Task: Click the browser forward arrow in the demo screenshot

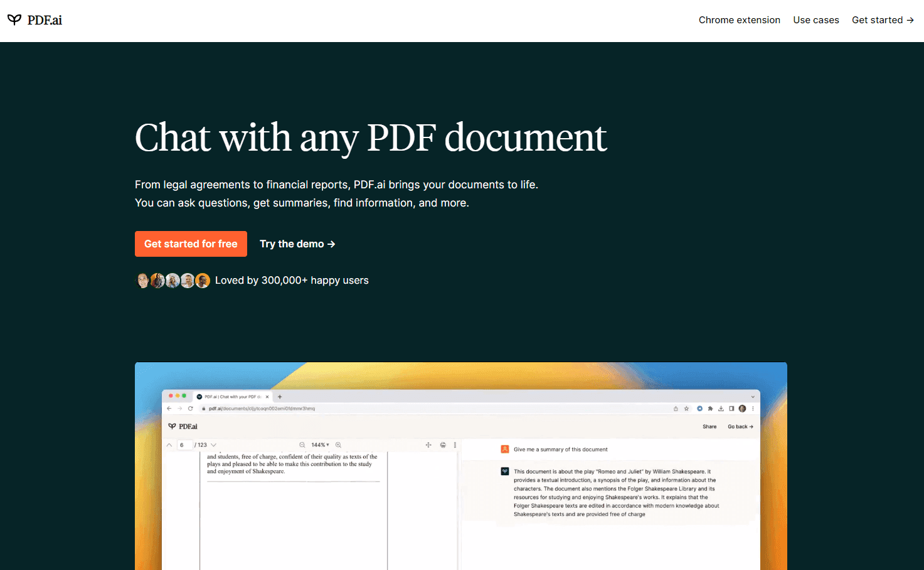Action: pyautogui.click(x=180, y=408)
